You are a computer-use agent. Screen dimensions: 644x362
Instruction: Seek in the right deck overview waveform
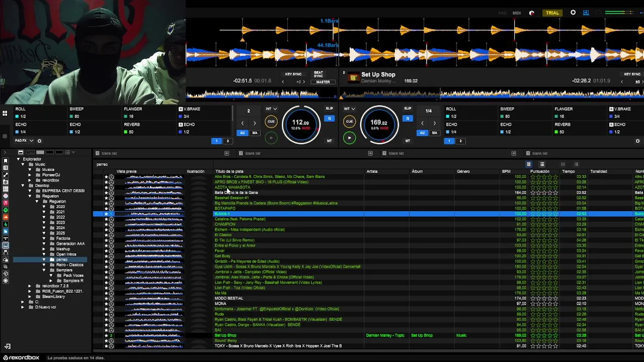[493, 94]
